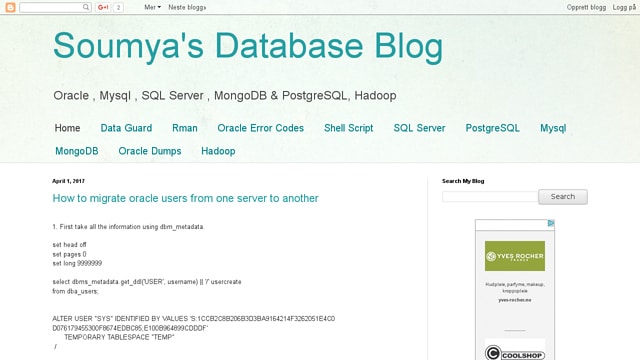Click the April 1, 2017 date header
Viewport: 640px width, 360px height.
pyautogui.click(x=68, y=181)
